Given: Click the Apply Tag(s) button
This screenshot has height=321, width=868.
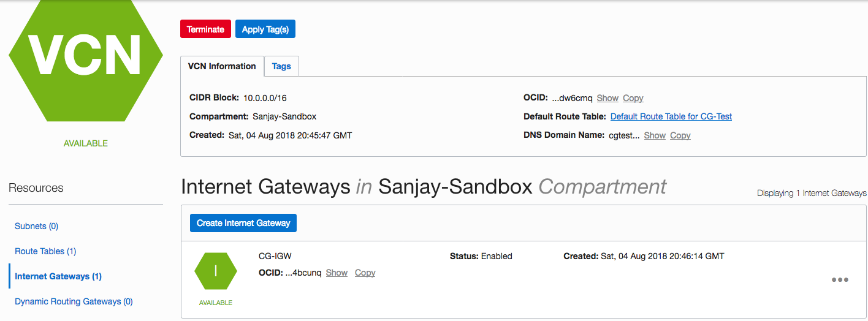Looking at the screenshot, I should 265,29.
